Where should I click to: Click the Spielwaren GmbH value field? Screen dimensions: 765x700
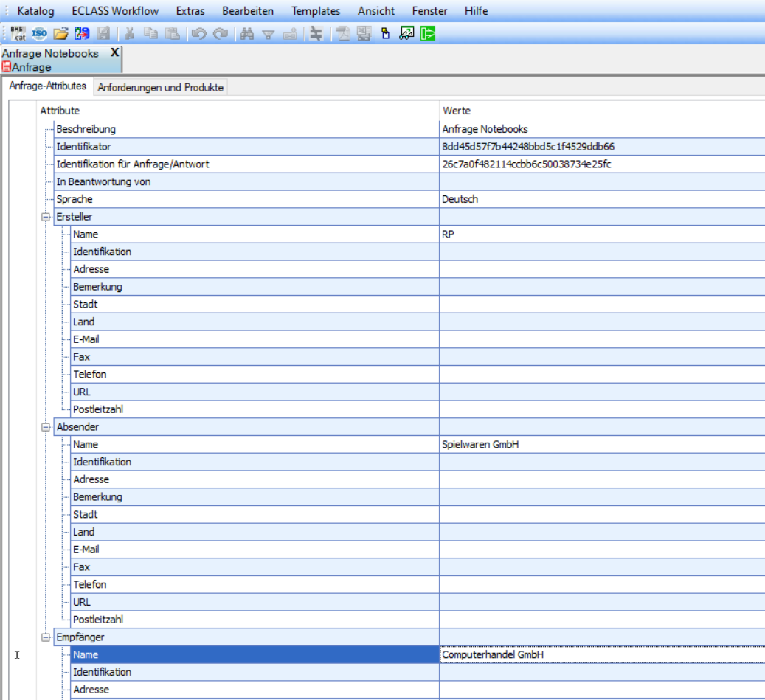coord(601,445)
